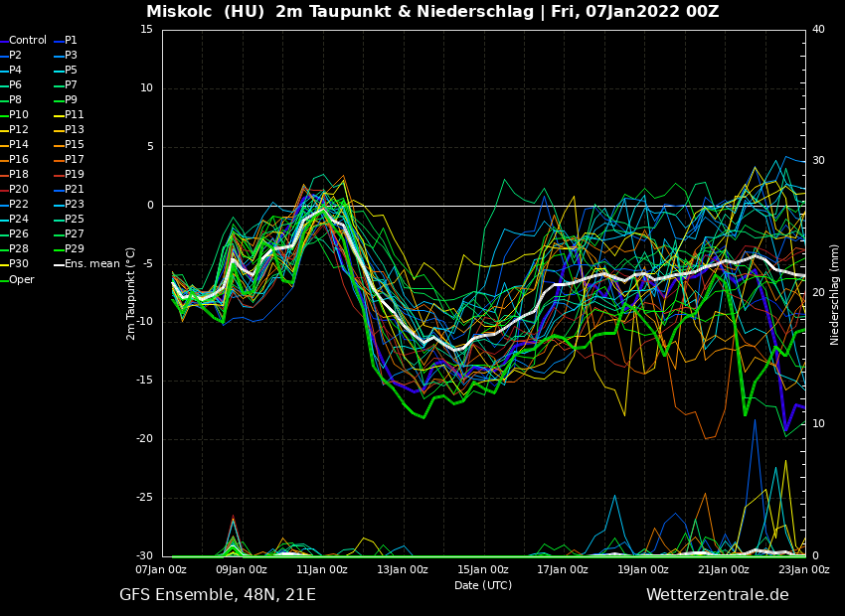Select the Ens. mean legend entry
The image size is (845, 616).
[x=90, y=264]
